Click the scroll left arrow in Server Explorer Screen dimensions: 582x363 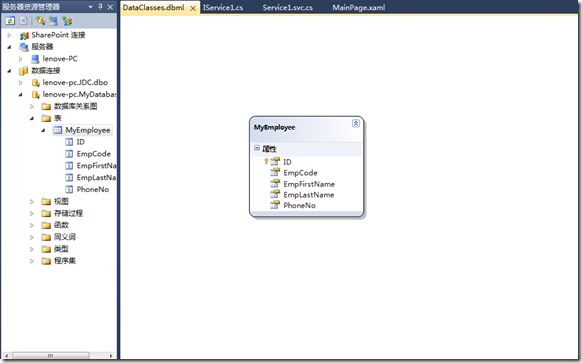point(7,356)
